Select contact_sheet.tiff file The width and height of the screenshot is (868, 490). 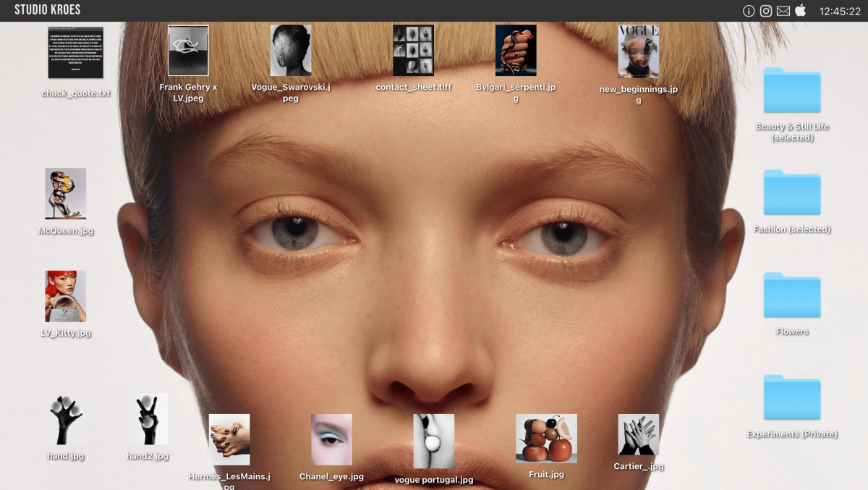[x=413, y=51]
